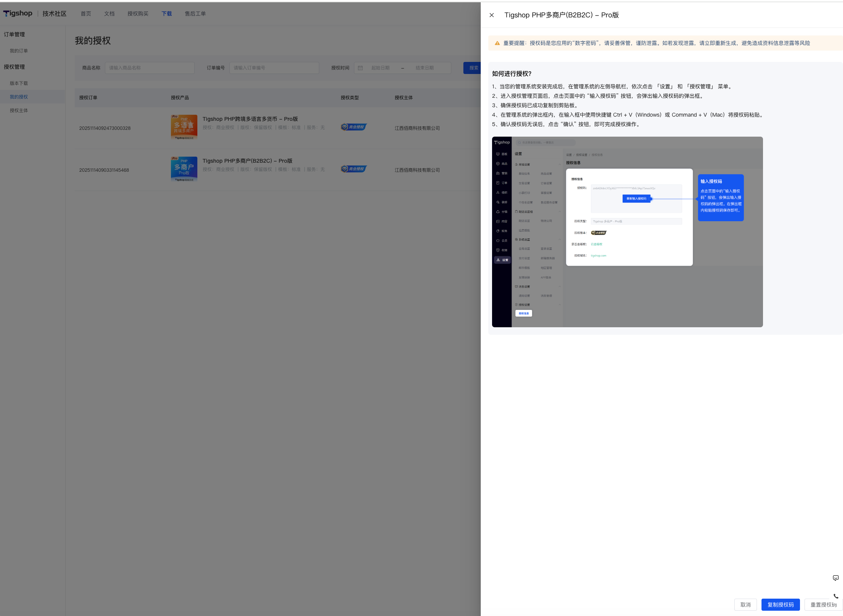Click the multi-language Pro product thumbnail
This screenshot has height=616, width=843.
184,128
